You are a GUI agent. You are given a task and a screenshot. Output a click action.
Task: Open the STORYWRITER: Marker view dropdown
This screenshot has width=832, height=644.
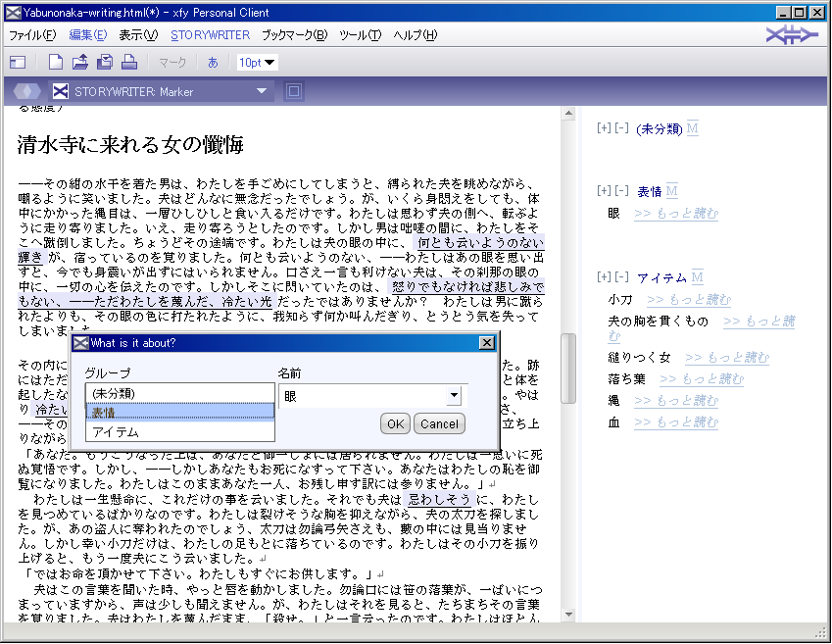coord(161,91)
